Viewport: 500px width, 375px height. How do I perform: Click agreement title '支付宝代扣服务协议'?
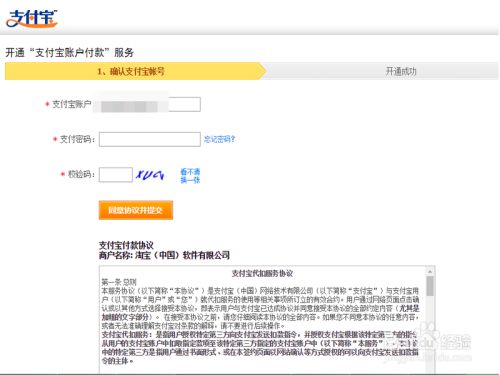click(x=262, y=273)
